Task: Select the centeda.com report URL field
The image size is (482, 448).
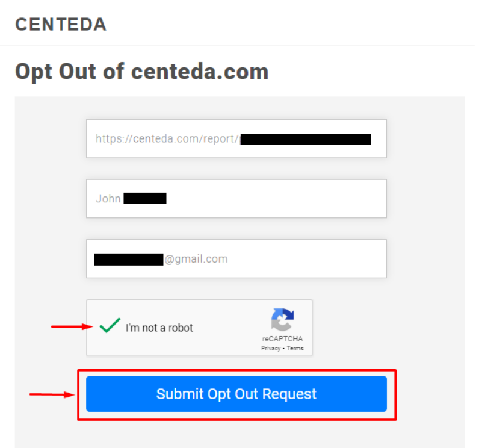Action: [236, 138]
